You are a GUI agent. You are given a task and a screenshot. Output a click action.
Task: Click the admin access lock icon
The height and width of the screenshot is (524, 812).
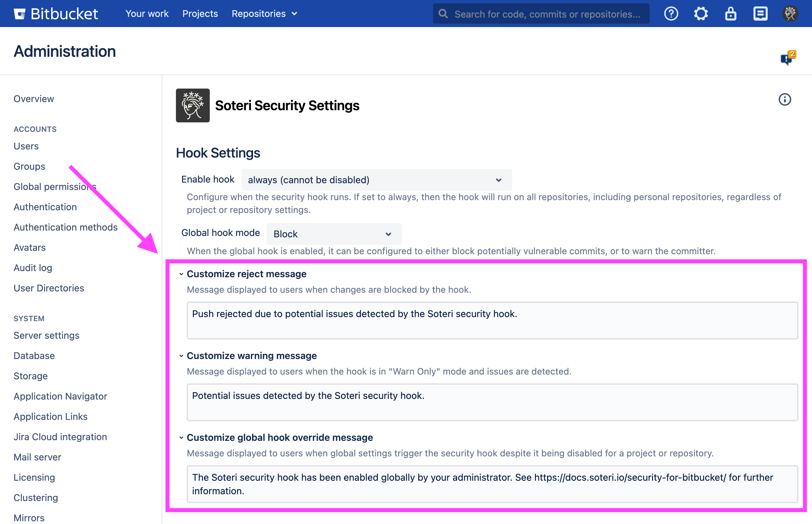[x=730, y=14]
